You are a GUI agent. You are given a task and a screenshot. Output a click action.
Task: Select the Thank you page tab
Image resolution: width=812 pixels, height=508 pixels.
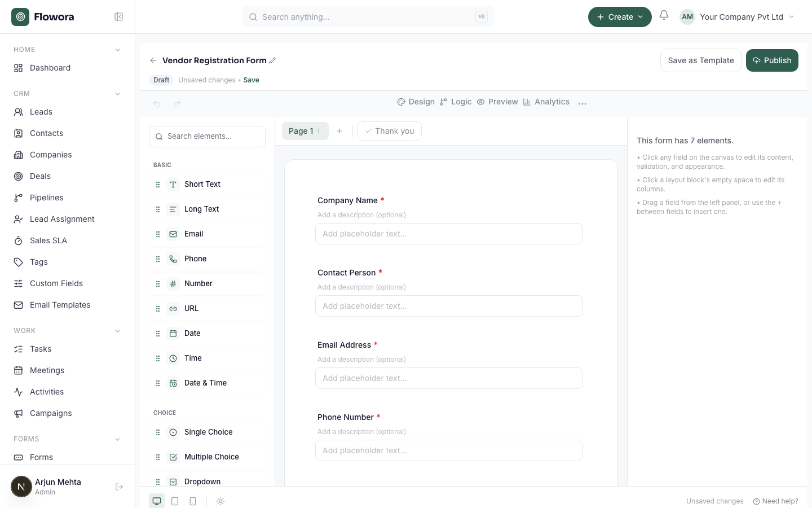[390, 131]
